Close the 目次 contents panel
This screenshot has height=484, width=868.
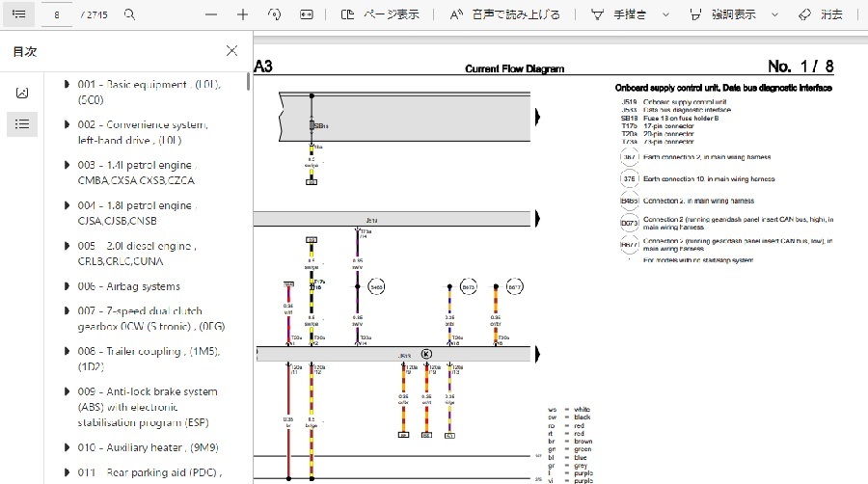pos(231,51)
